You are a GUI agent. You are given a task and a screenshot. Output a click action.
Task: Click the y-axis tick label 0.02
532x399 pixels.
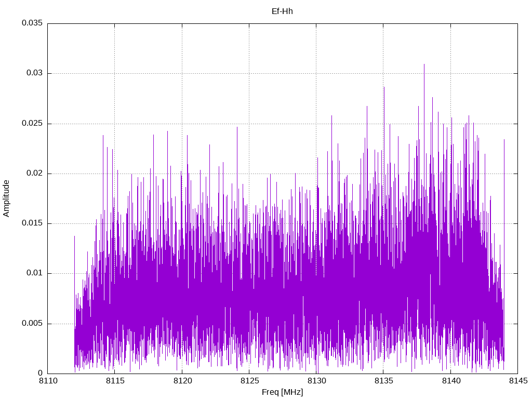[x=35, y=173]
